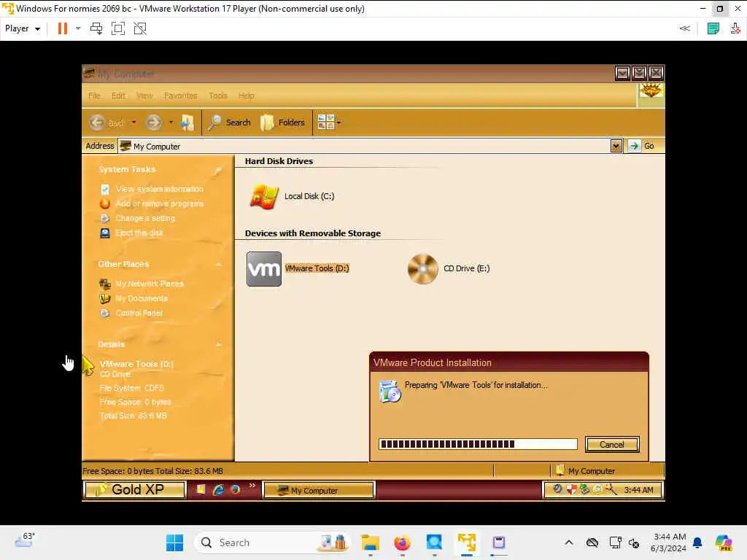The width and height of the screenshot is (747, 560).
Task: Click VMware Player icon in Windows 11 taskbar
Action: point(467,542)
